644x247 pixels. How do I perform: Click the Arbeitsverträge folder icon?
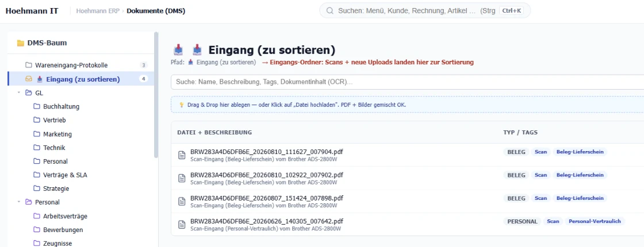(x=37, y=216)
